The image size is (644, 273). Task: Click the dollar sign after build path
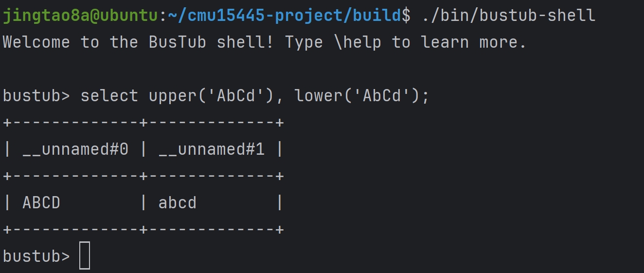pos(407,16)
